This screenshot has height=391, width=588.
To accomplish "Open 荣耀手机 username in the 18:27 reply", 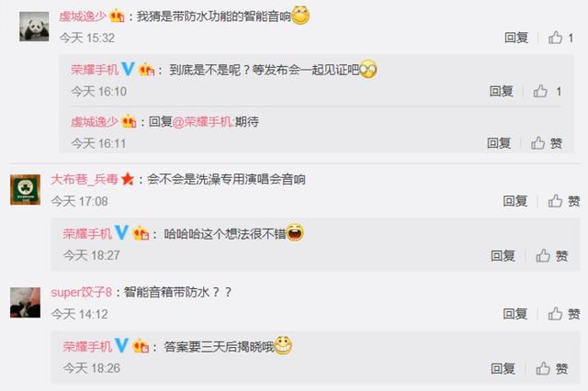I will (x=87, y=234).
